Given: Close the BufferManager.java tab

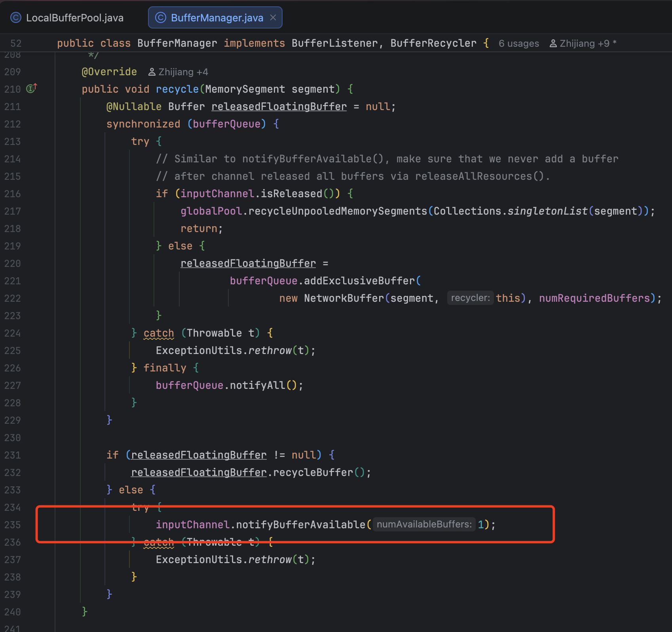Looking at the screenshot, I should point(272,17).
